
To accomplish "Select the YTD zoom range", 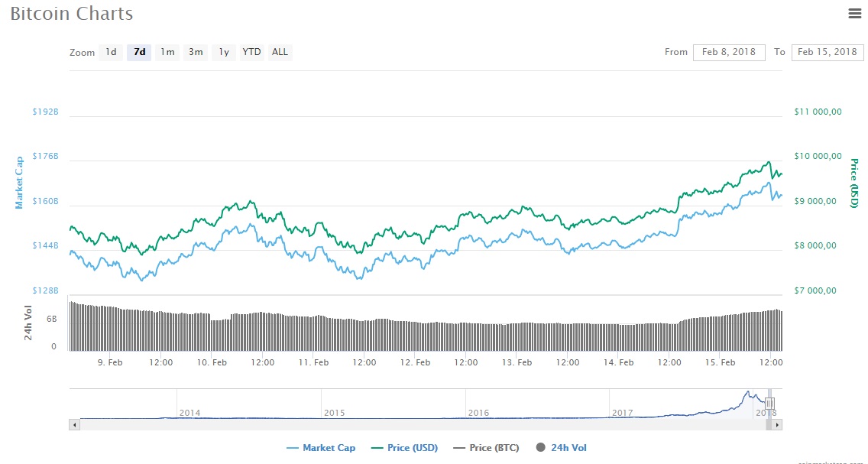I will click(251, 52).
